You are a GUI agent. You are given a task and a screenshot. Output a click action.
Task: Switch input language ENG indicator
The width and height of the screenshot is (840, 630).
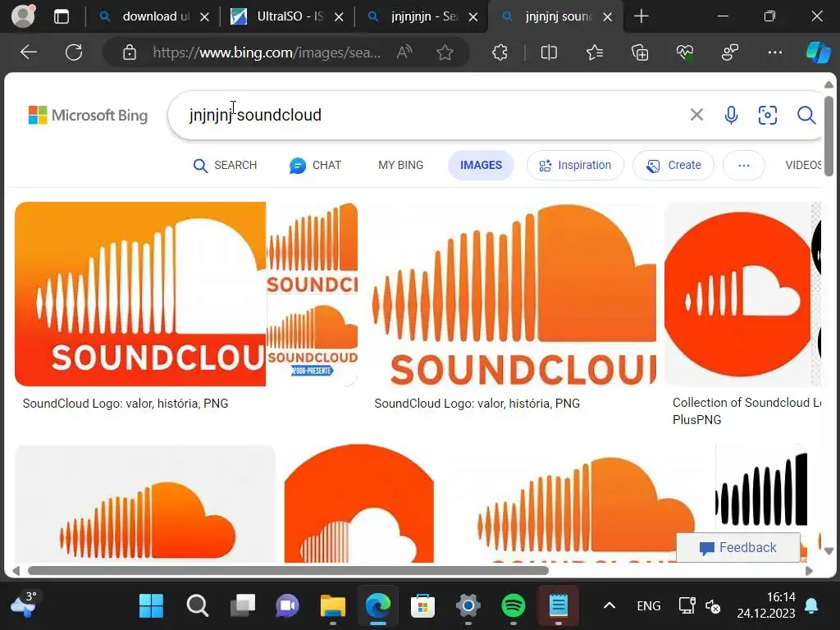coord(648,606)
